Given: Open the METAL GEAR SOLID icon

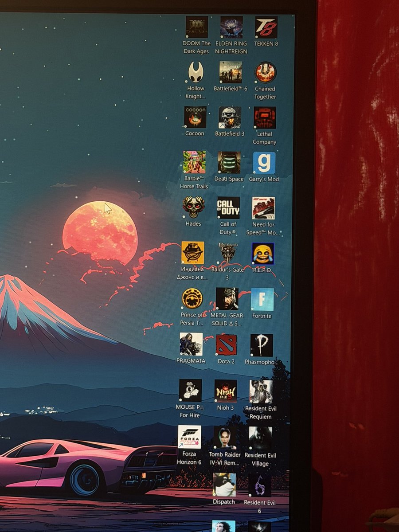Looking at the screenshot, I should coord(227,299).
